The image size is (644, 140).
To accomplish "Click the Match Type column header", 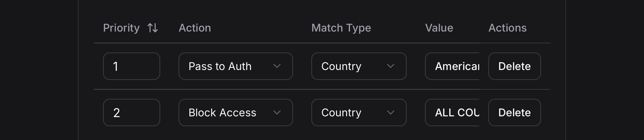I will coord(341,28).
